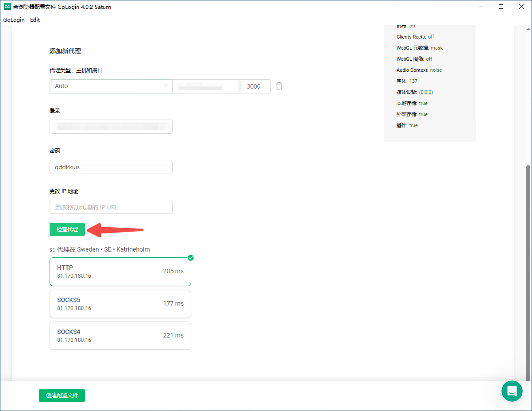
Task: Click the trash icon to delete proxy
Action: (279, 86)
